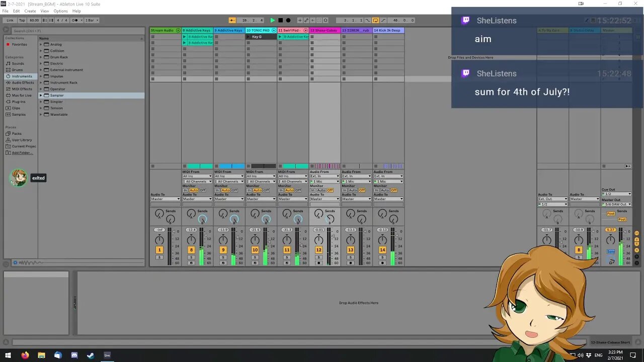644x362 pixels.
Task: Open the Sounds category in browser
Action: click(18, 63)
